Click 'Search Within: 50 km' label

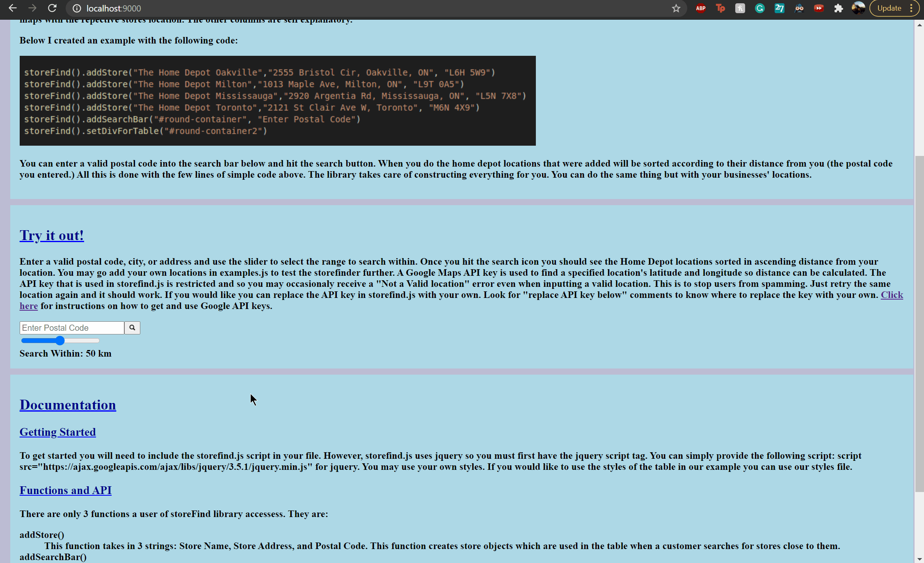coord(66,354)
